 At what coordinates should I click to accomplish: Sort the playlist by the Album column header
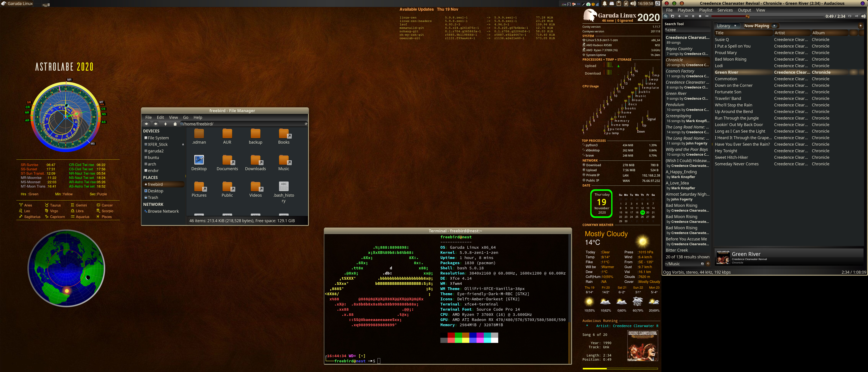(x=830, y=33)
